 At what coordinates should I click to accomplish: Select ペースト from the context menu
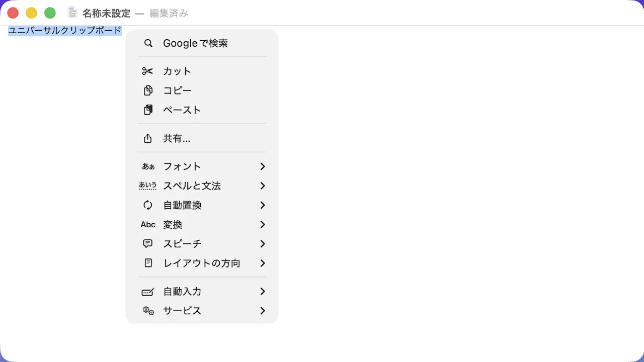click(x=182, y=110)
